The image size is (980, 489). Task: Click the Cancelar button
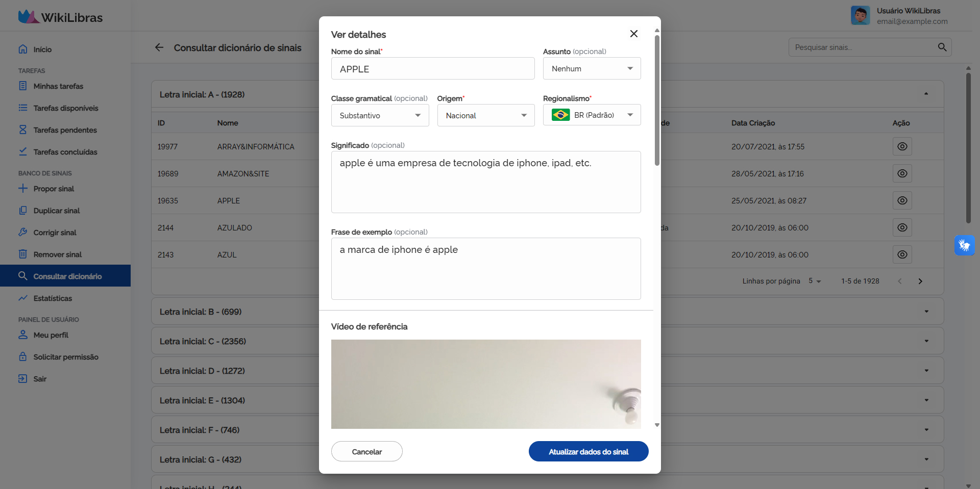pyautogui.click(x=367, y=451)
